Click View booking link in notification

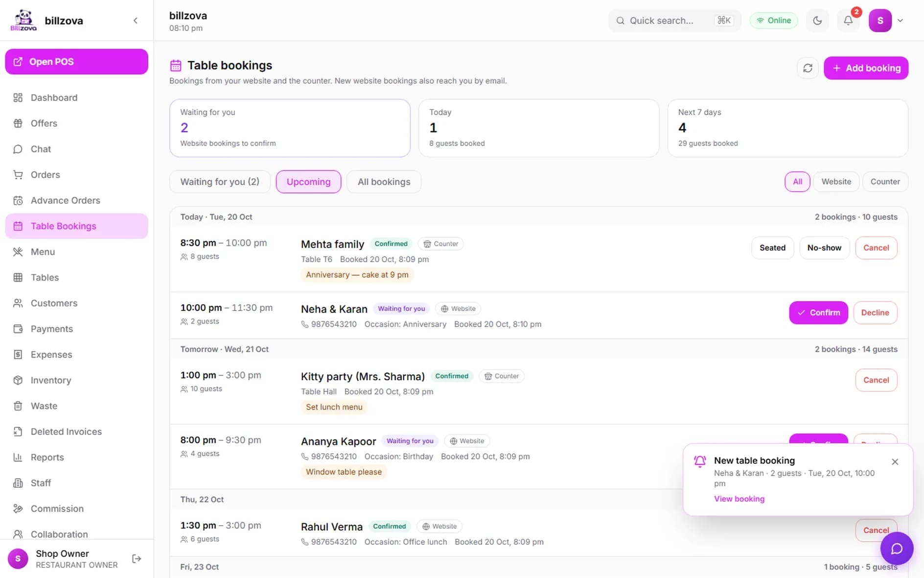739,499
